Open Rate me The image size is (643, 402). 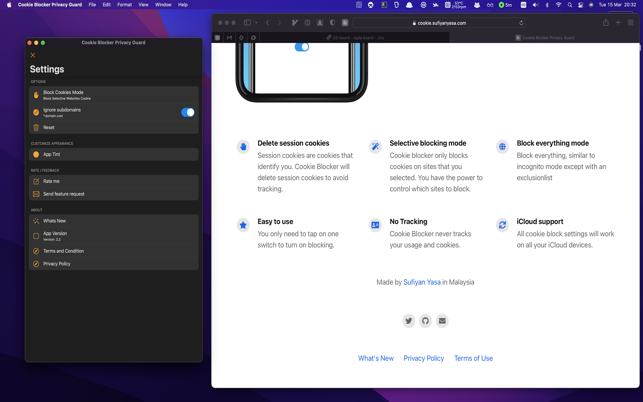point(114,181)
